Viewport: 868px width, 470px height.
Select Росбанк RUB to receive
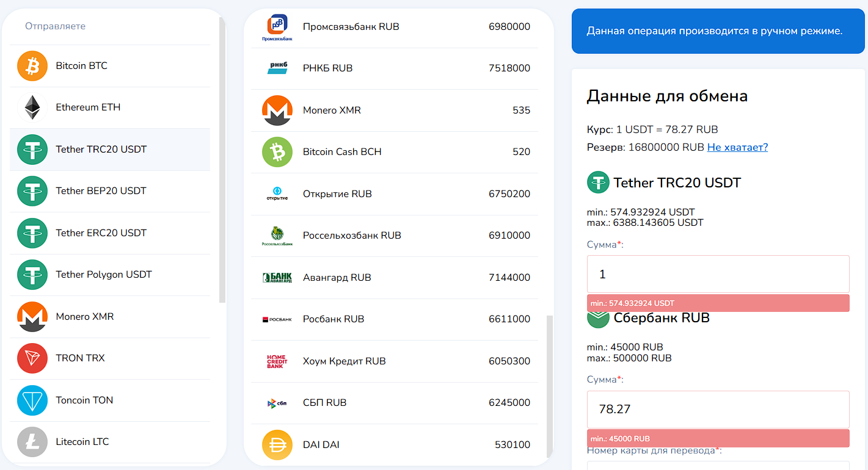(x=395, y=319)
